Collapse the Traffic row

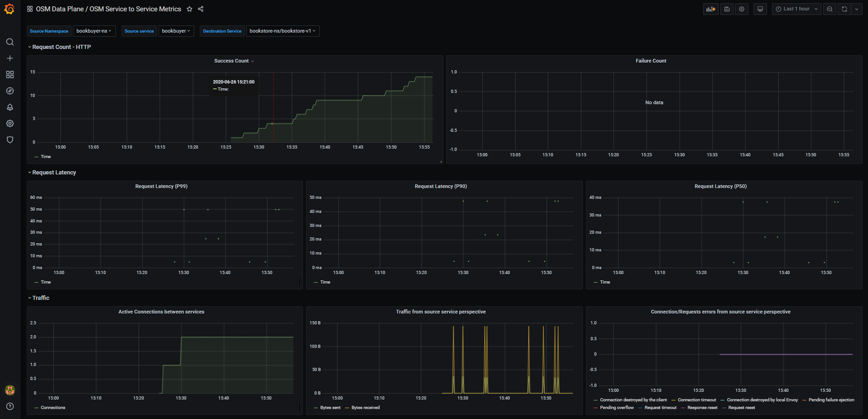click(38, 298)
